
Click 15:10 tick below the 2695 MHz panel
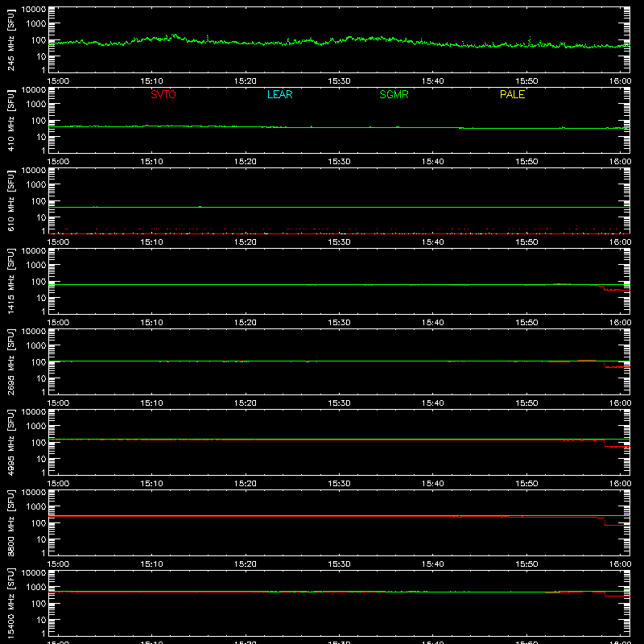[x=151, y=403]
